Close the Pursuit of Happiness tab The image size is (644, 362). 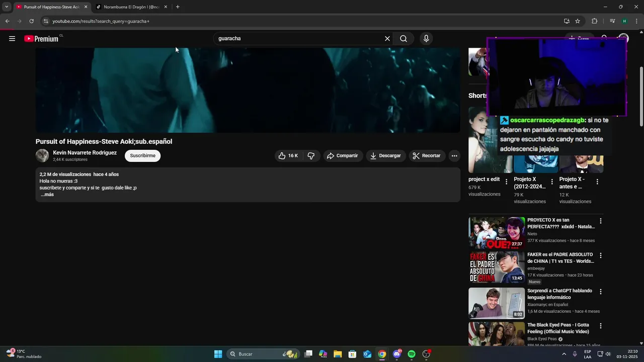pos(86,7)
